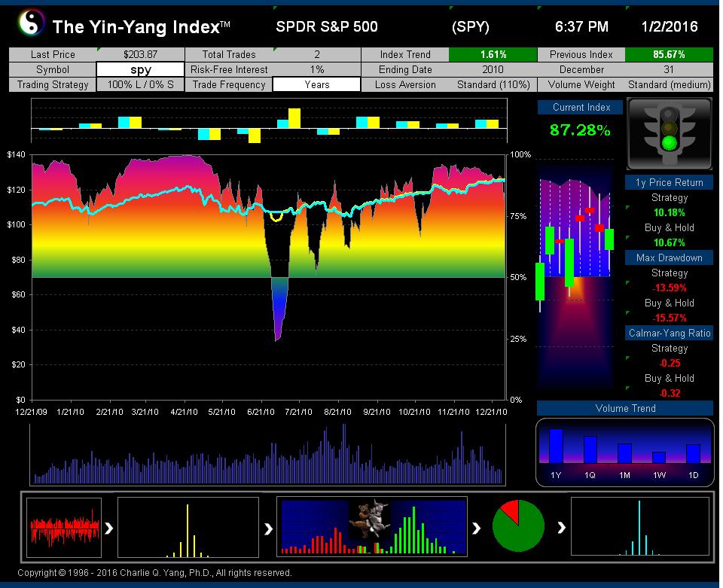Viewport: 723px width, 588px height.
Task: Click the 12/21/09 date on the axis
Action: click(x=31, y=412)
